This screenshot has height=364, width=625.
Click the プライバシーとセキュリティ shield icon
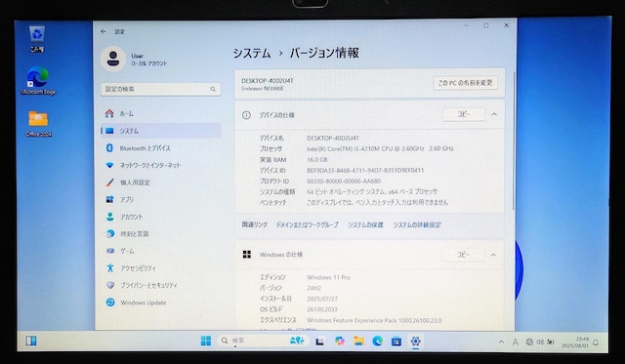tap(110, 285)
